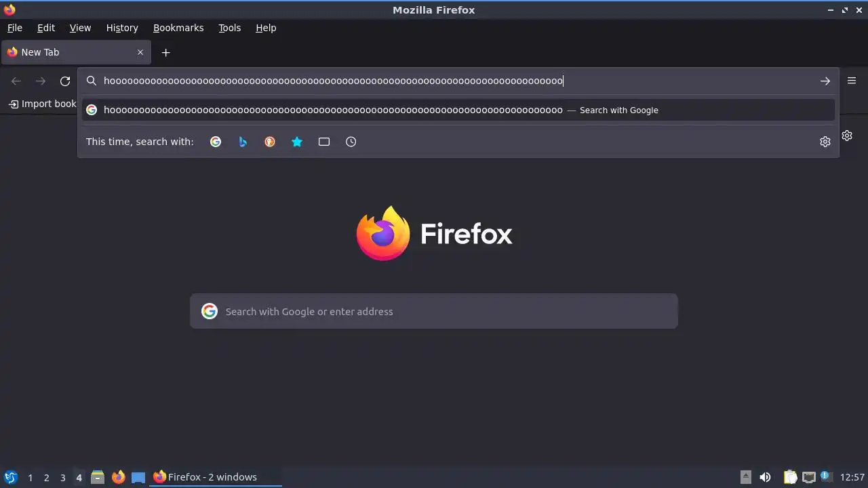This screenshot has height=488, width=868.
Task: Switch to workspace 4
Action: point(79,478)
